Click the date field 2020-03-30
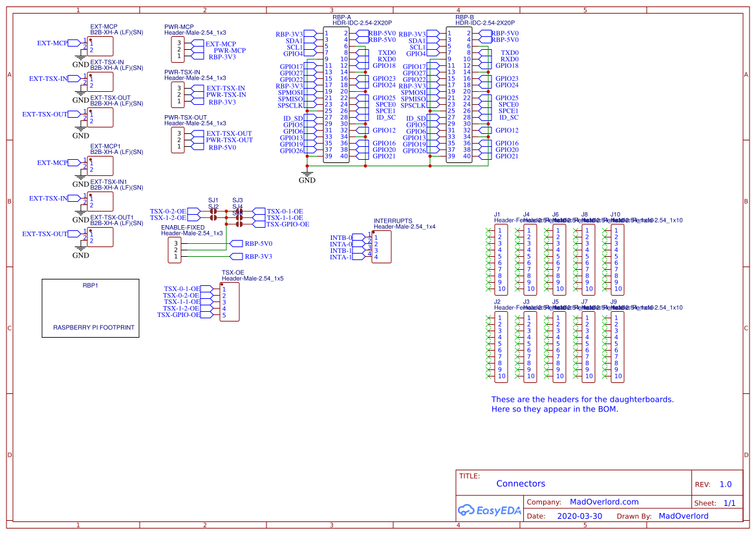Image resolution: width=756 pixels, height=535 pixels. [579, 516]
